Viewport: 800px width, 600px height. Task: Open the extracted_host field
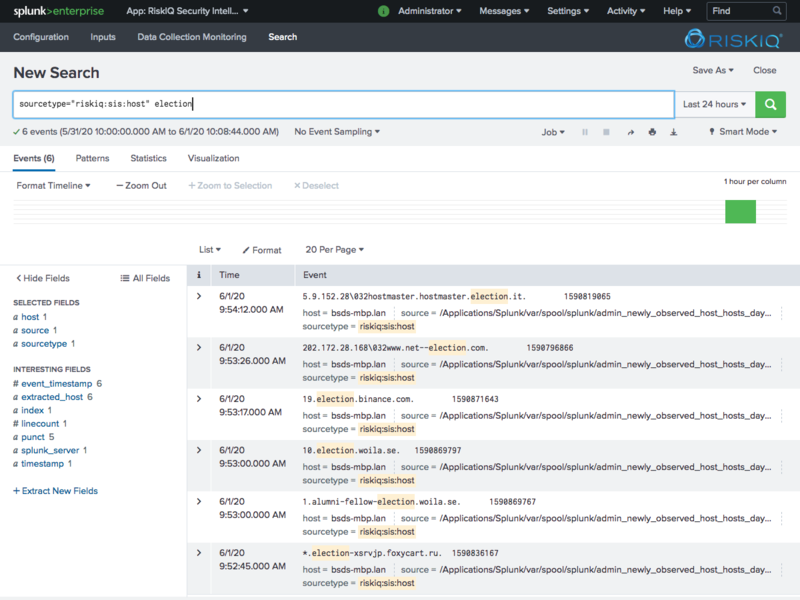point(52,397)
